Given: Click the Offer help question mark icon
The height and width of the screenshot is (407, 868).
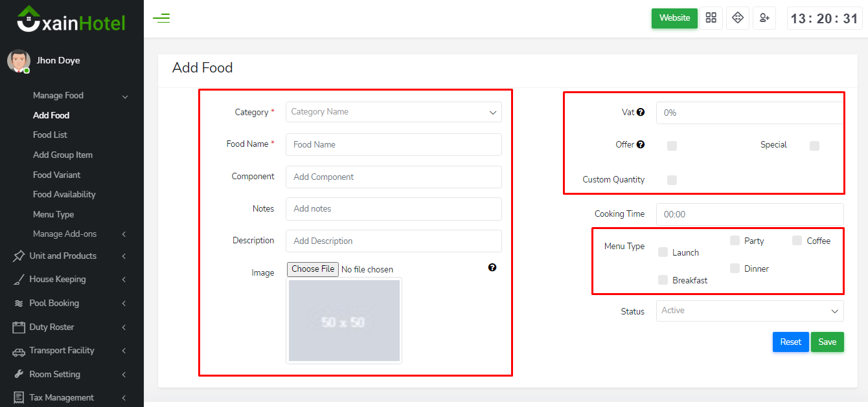Looking at the screenshot, I should click(641, 144).
